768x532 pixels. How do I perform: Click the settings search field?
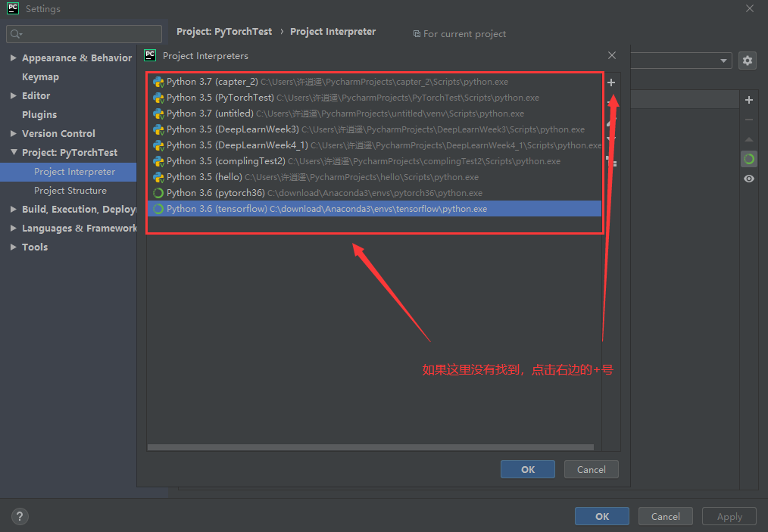(83, 33)
